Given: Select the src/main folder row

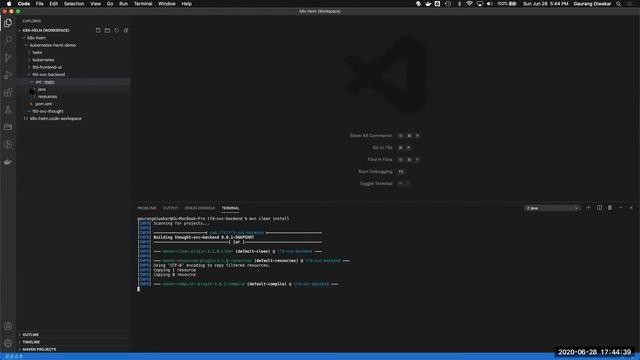Looking at the screenshot, I should [73, 82].
